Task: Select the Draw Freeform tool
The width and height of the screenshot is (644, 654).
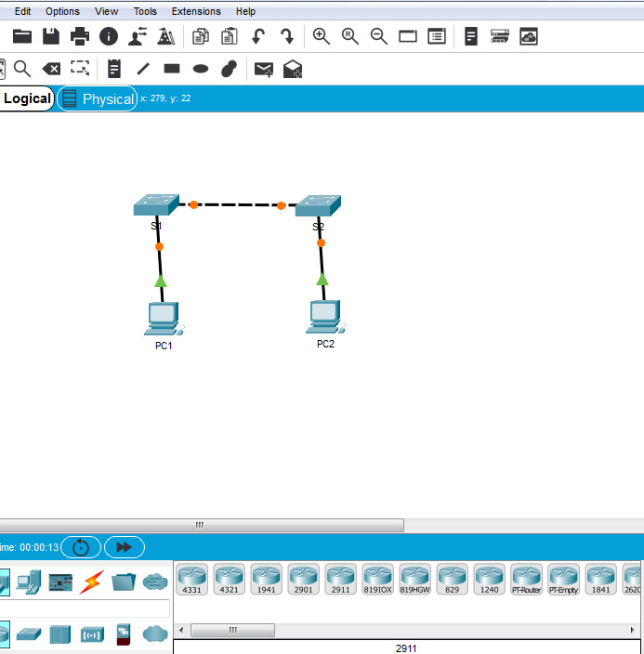Action: [230, 69]
